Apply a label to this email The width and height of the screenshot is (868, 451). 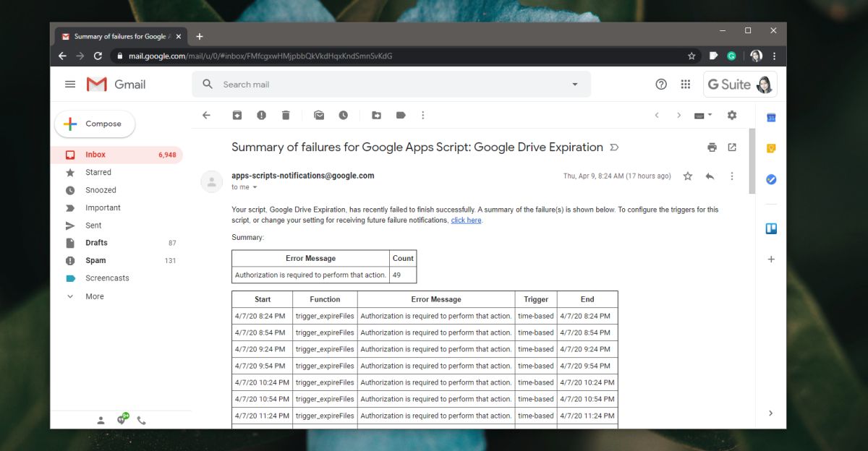point(401,115)
